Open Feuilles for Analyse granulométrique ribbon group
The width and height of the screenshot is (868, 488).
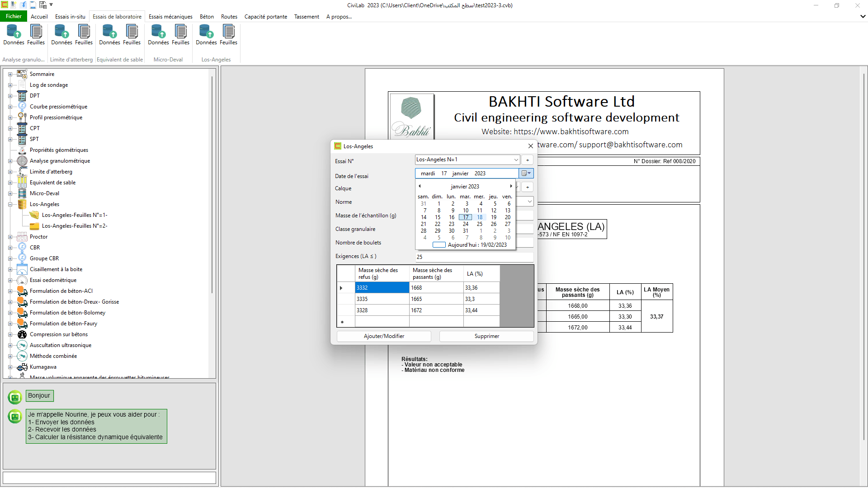click(x=36, y=35)
